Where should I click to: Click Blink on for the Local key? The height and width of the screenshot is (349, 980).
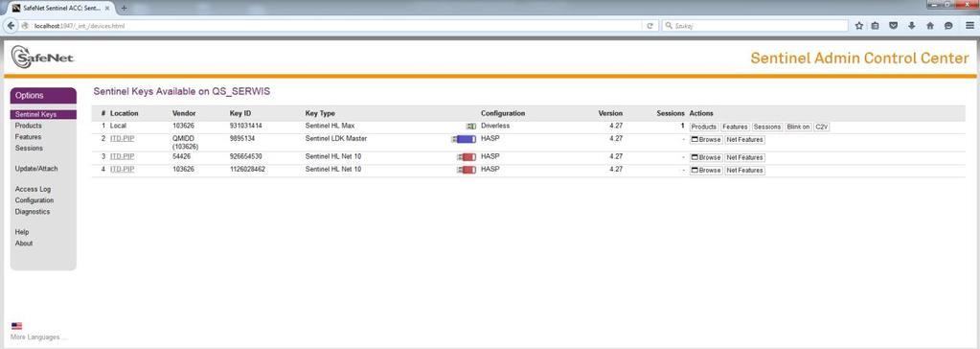click(798, 127)
